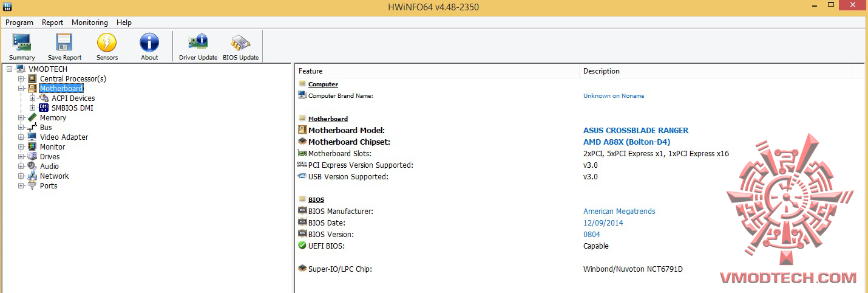Open the Summary toolbar button
This screenshot has width=868, height=293.
click(22, 46)
